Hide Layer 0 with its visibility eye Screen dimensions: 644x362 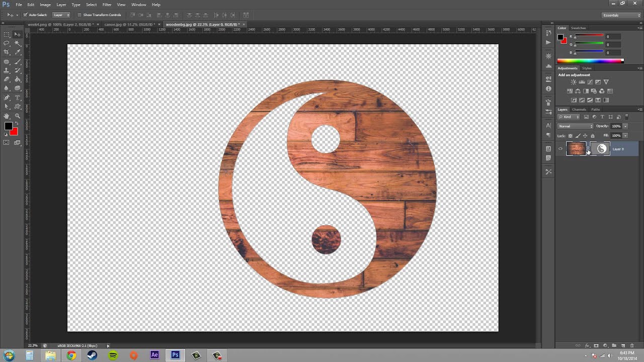click(x=560, y=148)
